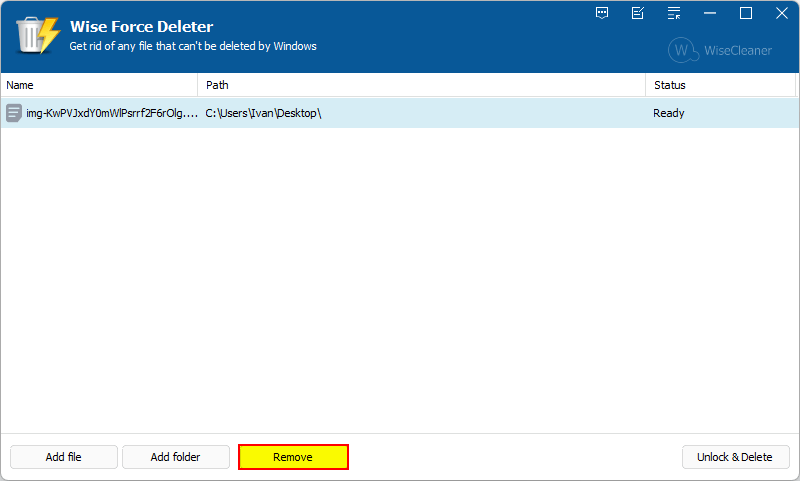The image size is (800, 481).
Task: Click the Remove button
Action: (293, 457)
